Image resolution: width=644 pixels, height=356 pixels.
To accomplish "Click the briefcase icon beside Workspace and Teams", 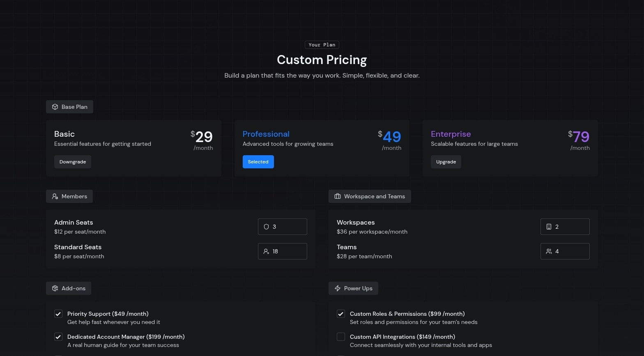I will (338, 196).
